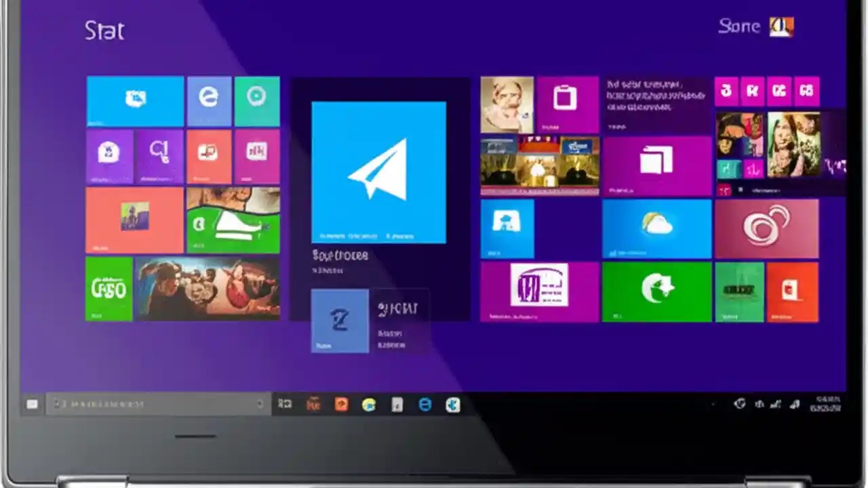Open the user account avatar in the top right
Image resolution: width=868 pixels, height=488 pixels.
[x=781, y=26]
